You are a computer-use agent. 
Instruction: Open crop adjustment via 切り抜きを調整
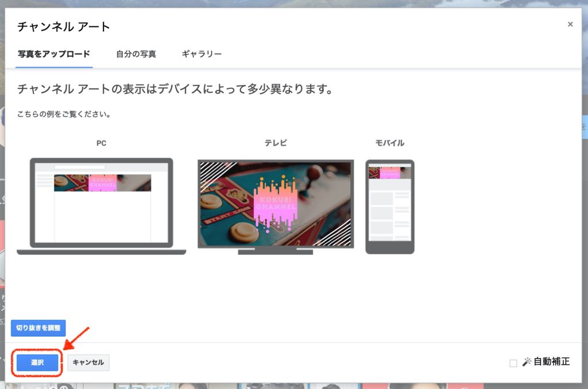[37, 328]
